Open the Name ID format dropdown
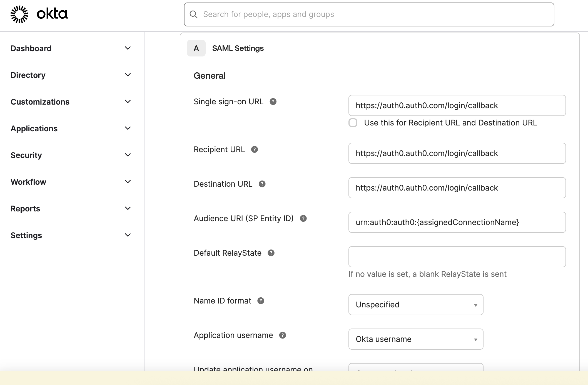 (x=416, y=305)
